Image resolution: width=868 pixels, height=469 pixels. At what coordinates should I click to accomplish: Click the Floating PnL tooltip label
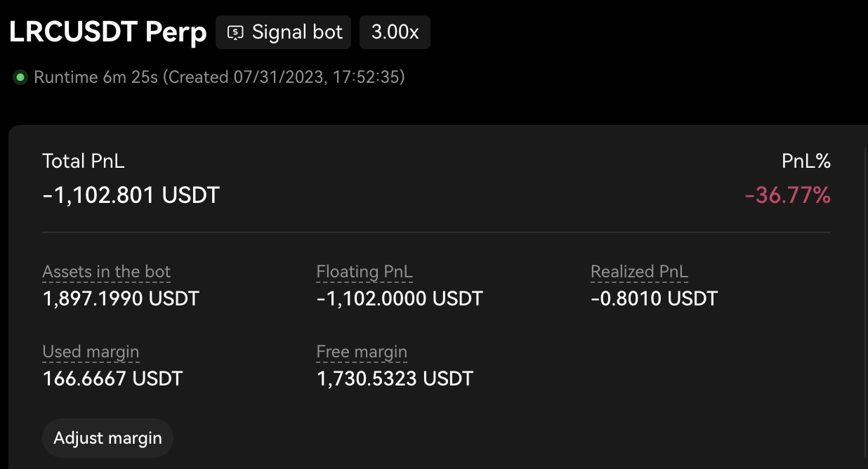click(x=364, y=272)
